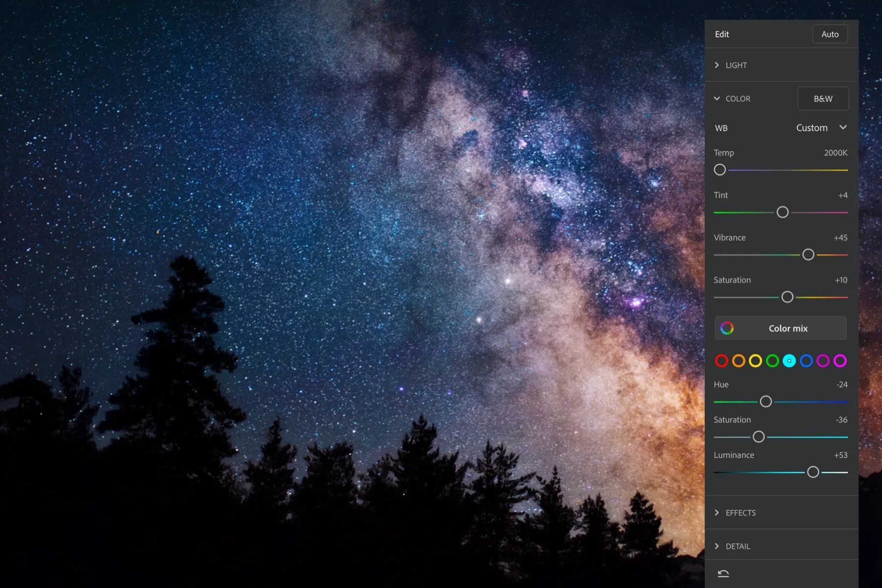The image size is (882, 588).
Task: Select the purple color mix swatch
Action: tap(823, 361)
